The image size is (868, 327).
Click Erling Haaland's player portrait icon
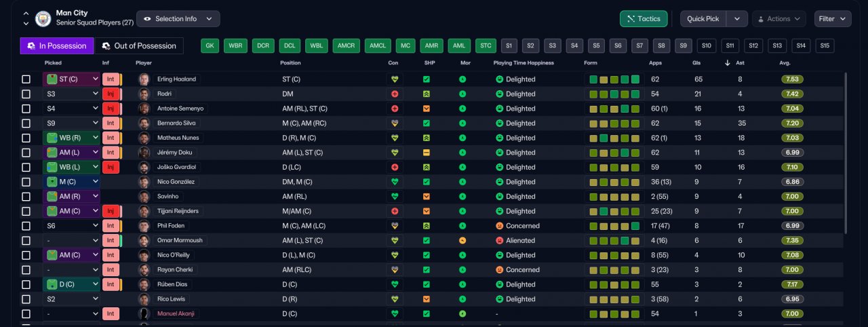click(144, 79)
